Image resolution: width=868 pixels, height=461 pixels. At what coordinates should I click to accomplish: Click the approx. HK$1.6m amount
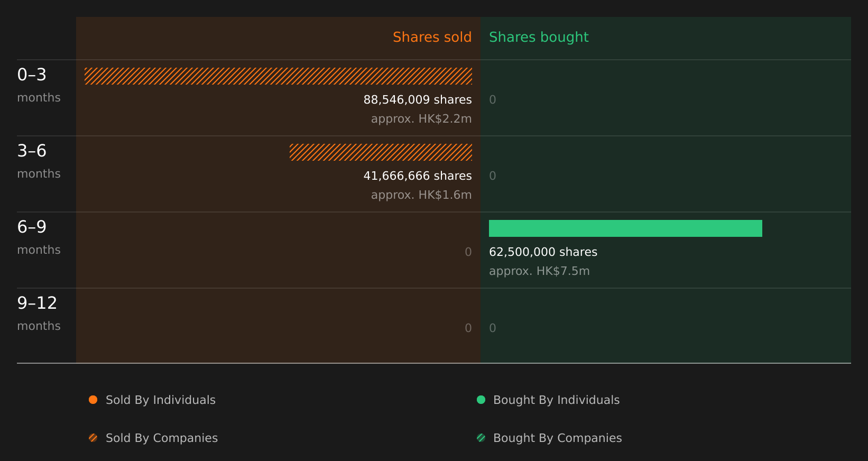[421, 195]
